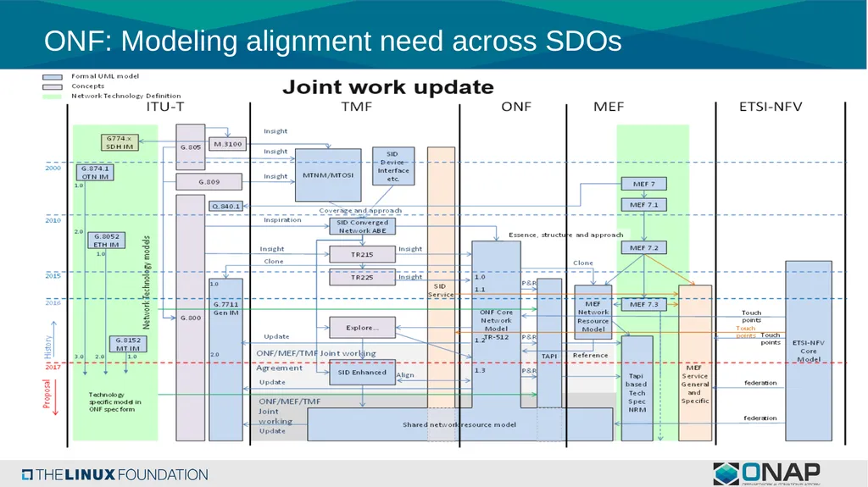Image resolution: width=868 pixels, height=487 pixels.
Task: Click the MTNM/MTOSI box
Action: (x=328, y=174)
